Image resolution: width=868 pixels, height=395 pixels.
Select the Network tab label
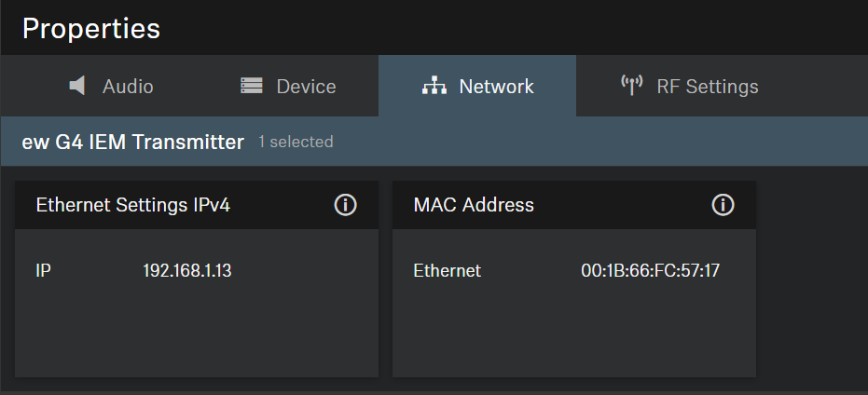(496, 87)
